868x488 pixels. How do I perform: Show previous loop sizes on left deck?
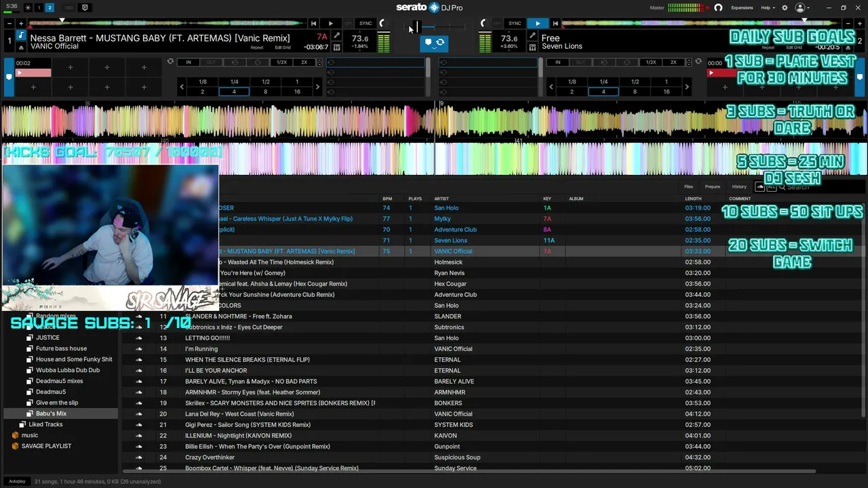point(181,87)
